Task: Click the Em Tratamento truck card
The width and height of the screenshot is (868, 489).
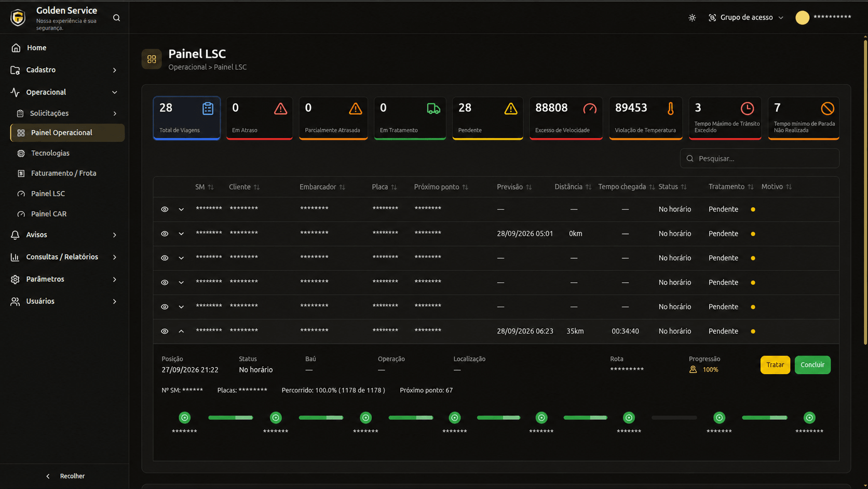Action: (x=410, y=118)
